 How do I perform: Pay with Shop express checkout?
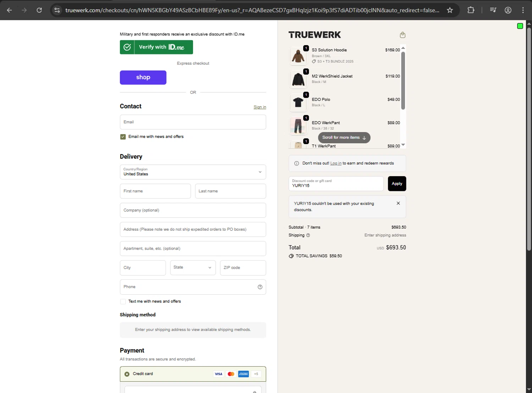(x=143, y=77)
